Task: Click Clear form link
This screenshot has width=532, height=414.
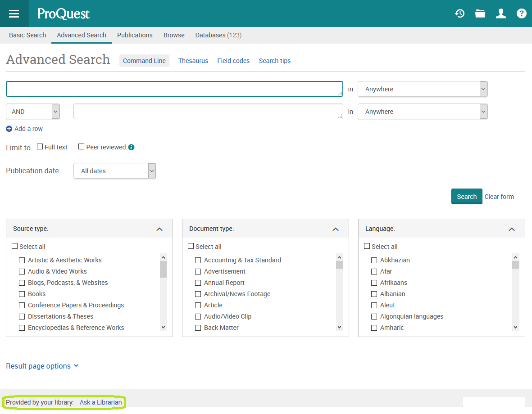Action: pyautogui.click(x=499, y=197)
